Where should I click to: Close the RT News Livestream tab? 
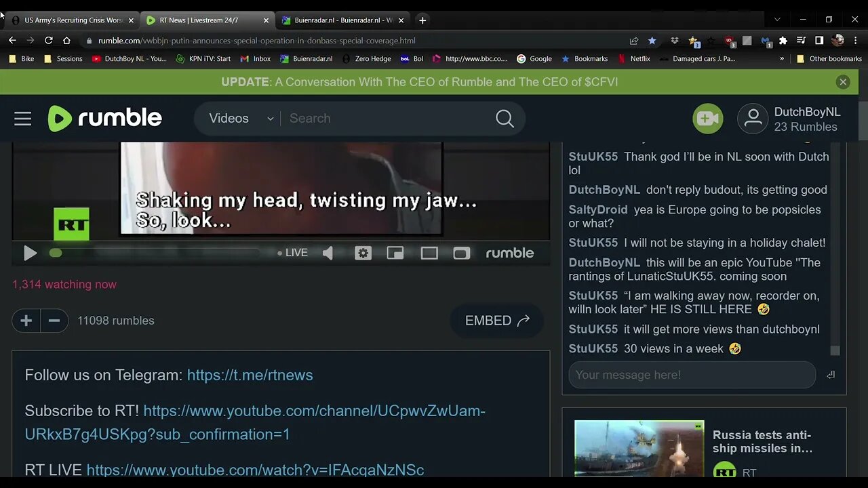(x=266, y=20)
